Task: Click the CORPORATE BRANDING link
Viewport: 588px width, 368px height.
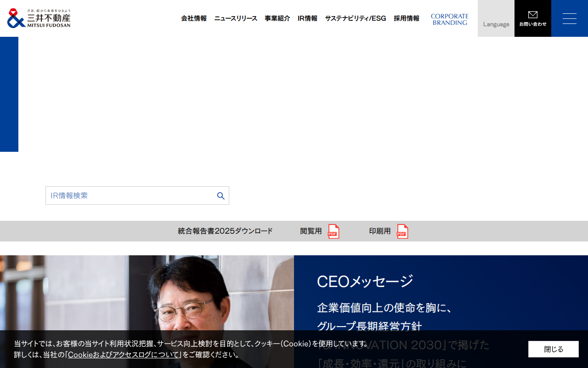Action: (450, 19)
